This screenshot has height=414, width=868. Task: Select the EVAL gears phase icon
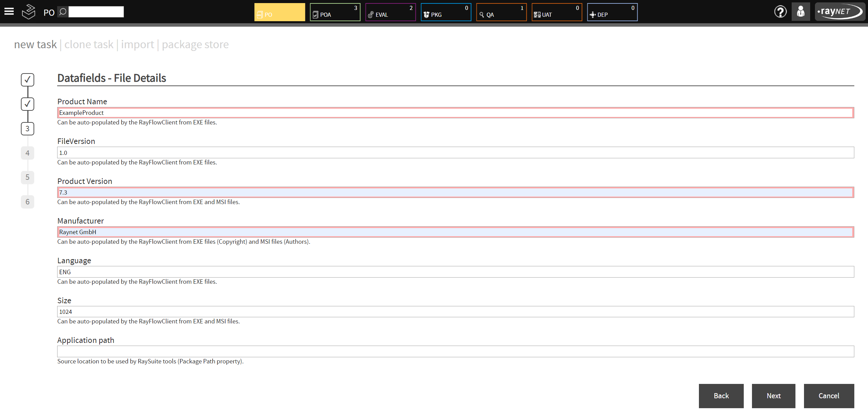(x=371, y=14)
